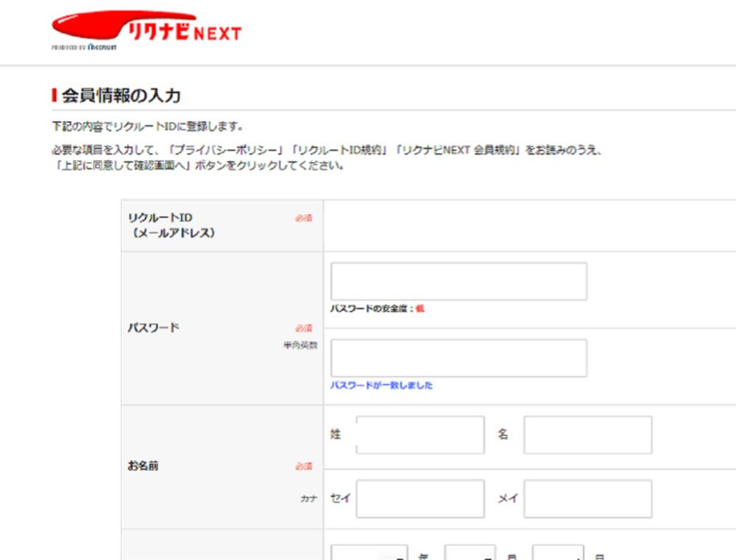This screenshot has height=560, width=736.
Task: Click the 必須 mark beside お名前
Action: [x=304, y=466]
